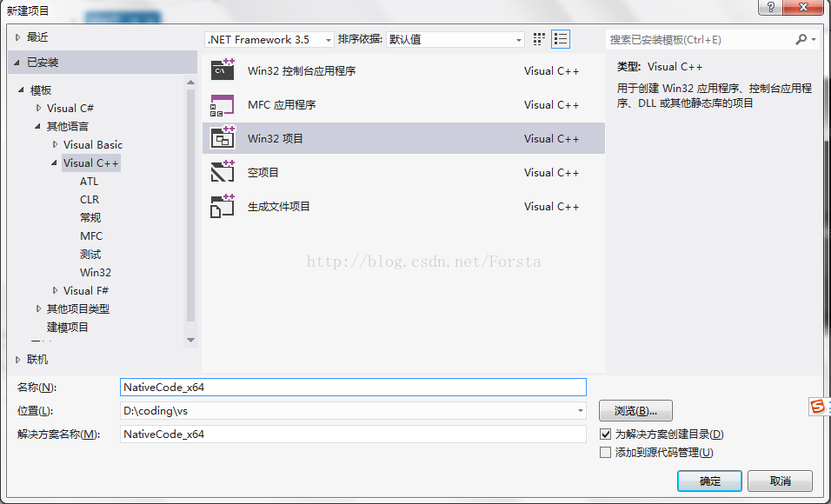
Task: Close the 新建项目 dialog
Action: click(x=803, y=7)
